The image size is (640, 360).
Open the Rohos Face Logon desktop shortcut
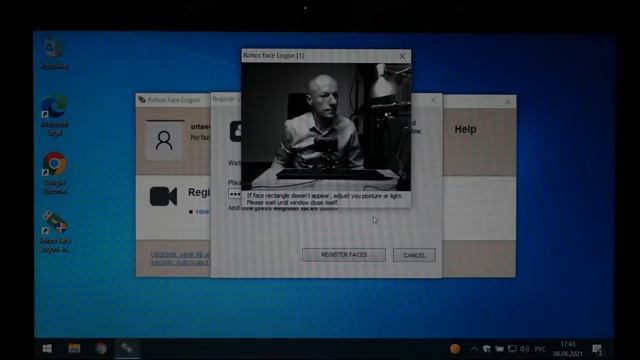[x=55, y=231]
